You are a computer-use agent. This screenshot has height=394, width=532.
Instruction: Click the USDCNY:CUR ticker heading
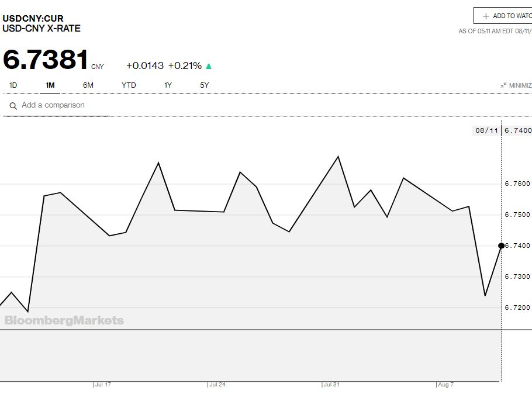pyautogui.click(x=33, y=18)
